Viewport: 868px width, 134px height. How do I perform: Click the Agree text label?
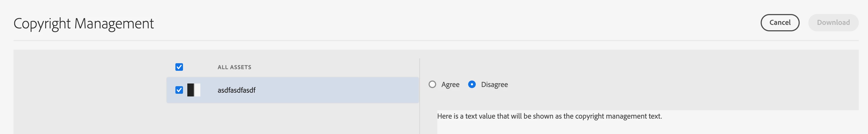(450, 85)
